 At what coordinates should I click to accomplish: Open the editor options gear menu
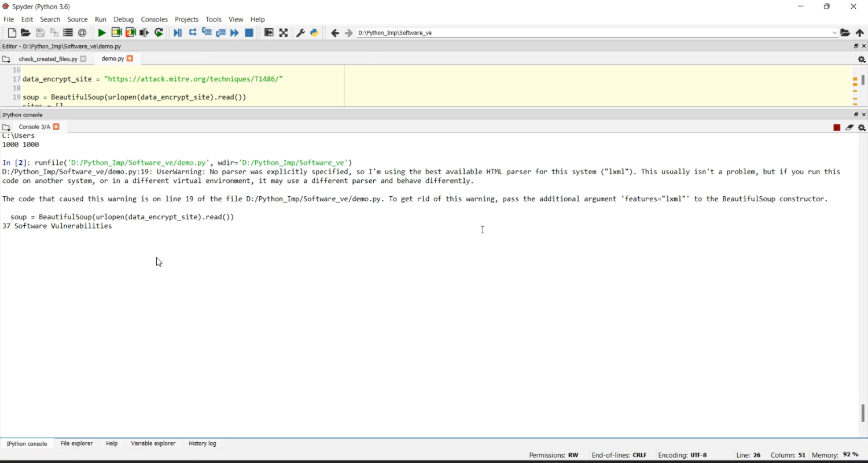(x=862, y=59)
